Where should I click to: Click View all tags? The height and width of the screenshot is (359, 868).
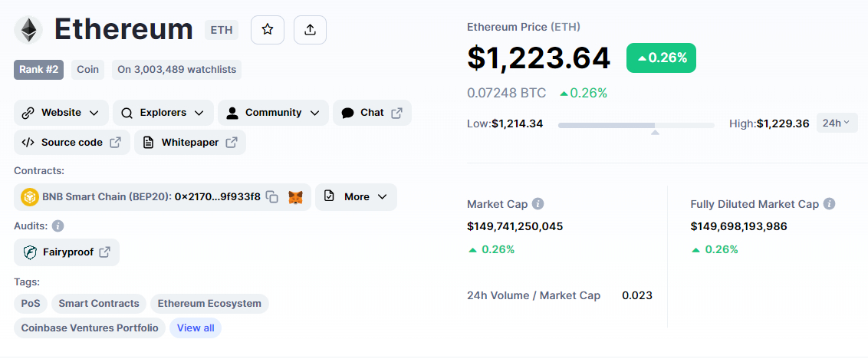click(196, 328)
